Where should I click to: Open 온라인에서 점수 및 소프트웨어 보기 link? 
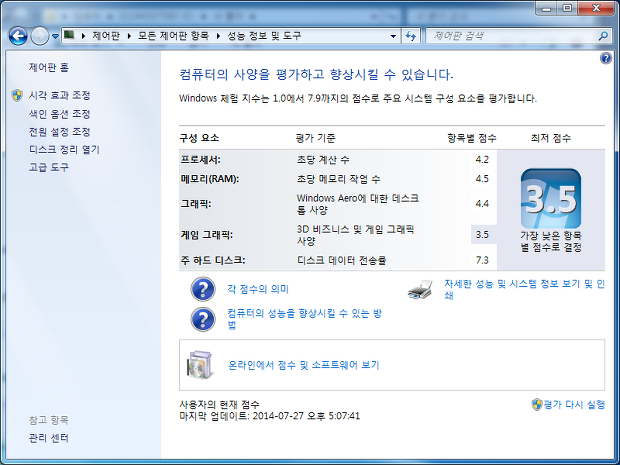(304, 365)
